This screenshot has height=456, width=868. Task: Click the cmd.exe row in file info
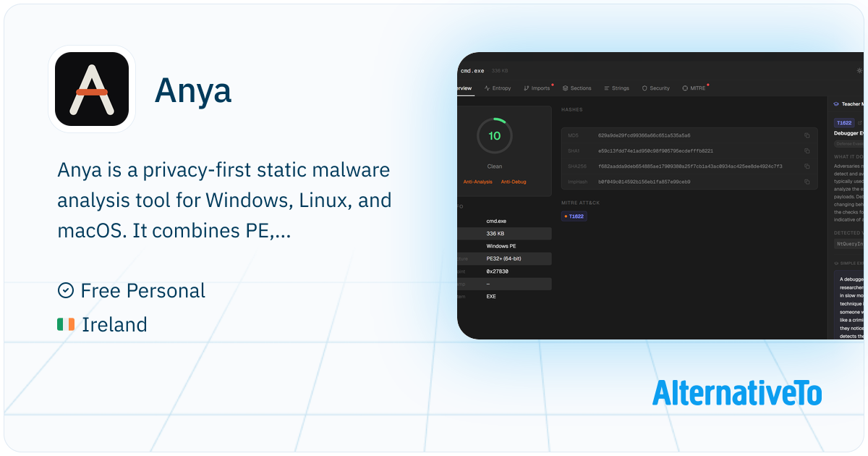pos(504,220)
